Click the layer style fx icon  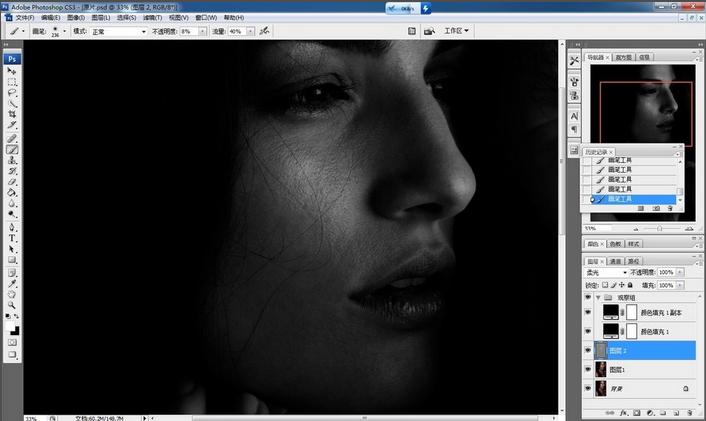624,413
